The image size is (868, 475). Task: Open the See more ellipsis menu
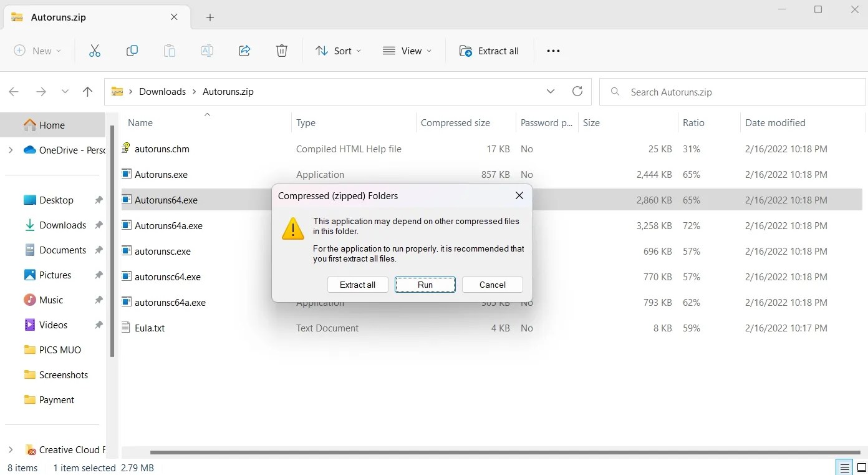point(552,51)
